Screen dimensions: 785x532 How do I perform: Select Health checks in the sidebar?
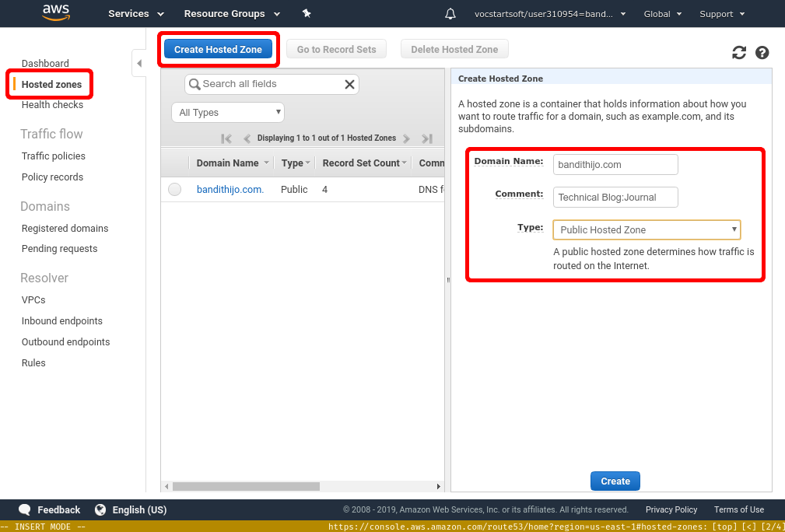pyautogui.click(x=52, y=105)
